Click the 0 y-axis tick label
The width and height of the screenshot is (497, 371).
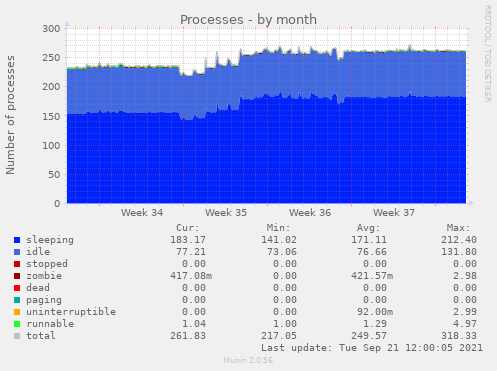pos(57,204)
